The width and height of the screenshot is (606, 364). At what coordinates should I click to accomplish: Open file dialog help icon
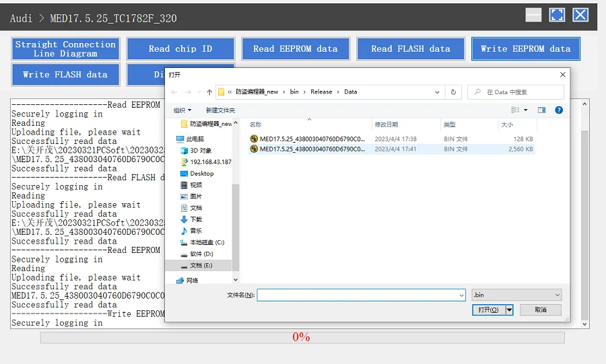[x=559, y=110]
